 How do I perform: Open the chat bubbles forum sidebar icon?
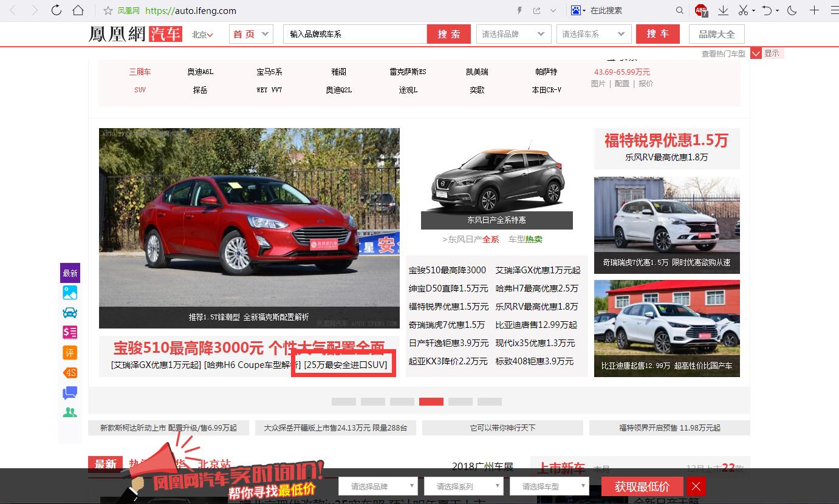tap(70, 393)
